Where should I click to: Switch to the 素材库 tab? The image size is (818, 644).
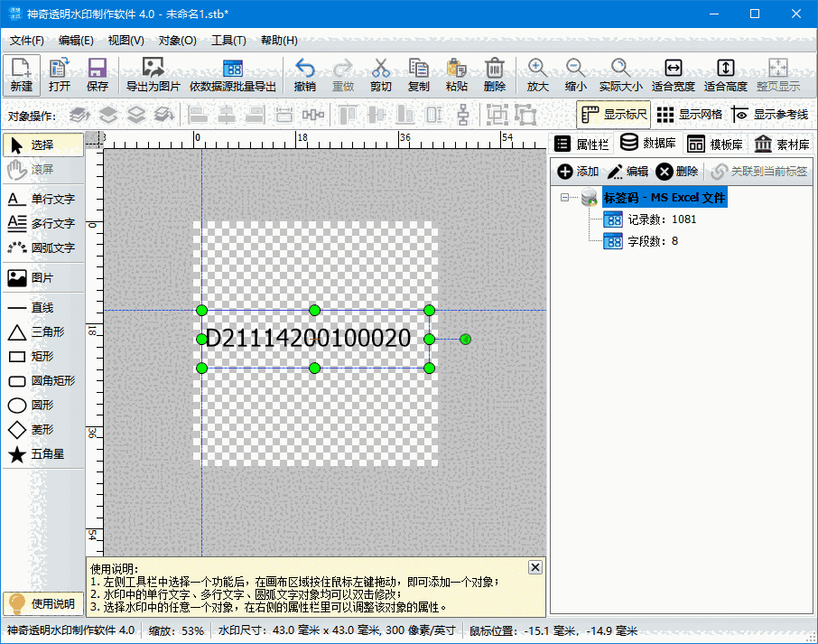click(x=779, y=144)
